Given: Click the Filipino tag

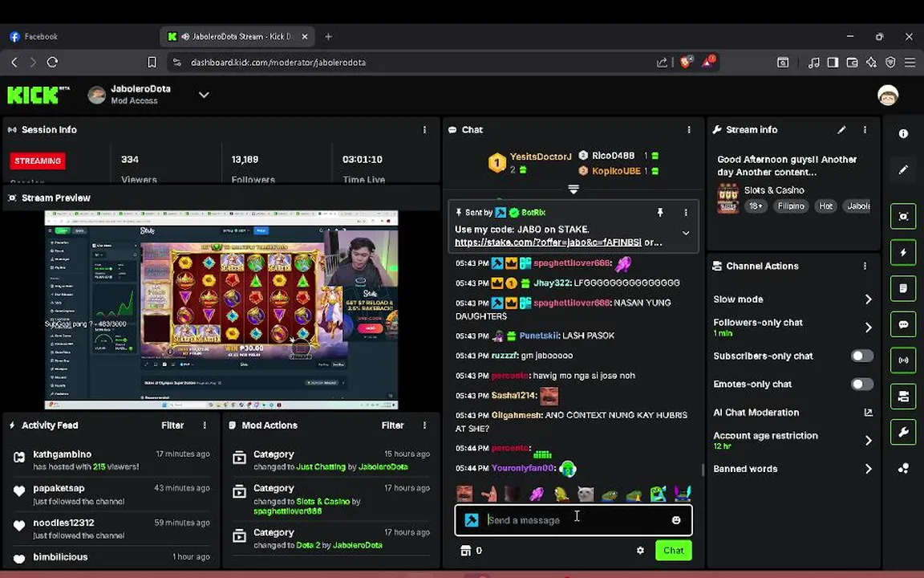Looking at the screenshot, I should pos(790,206).
